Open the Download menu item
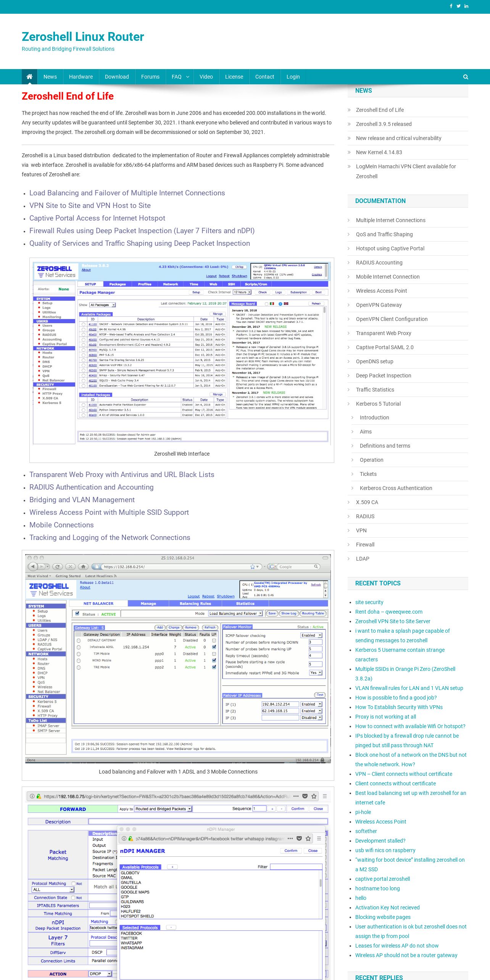This screenshot has height=980, width=490. [x=117, y=77]
